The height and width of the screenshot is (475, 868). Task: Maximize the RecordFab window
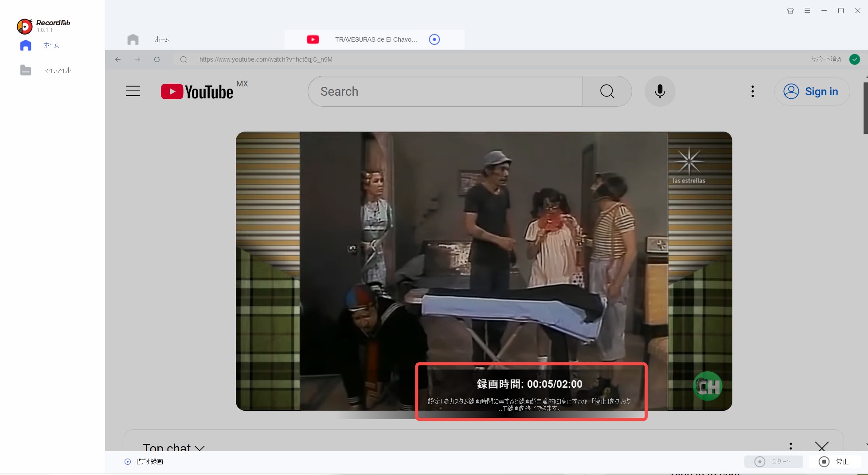[x=841, y=11]
